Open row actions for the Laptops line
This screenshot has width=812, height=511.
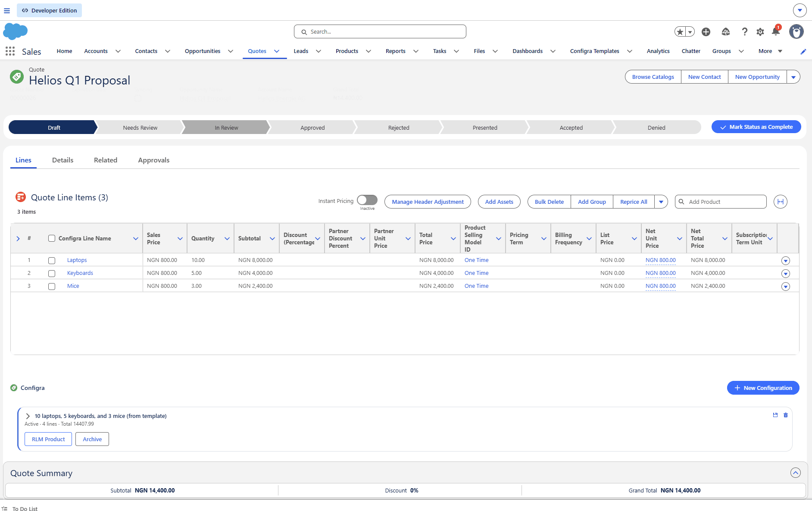click(x=786, y=261)
